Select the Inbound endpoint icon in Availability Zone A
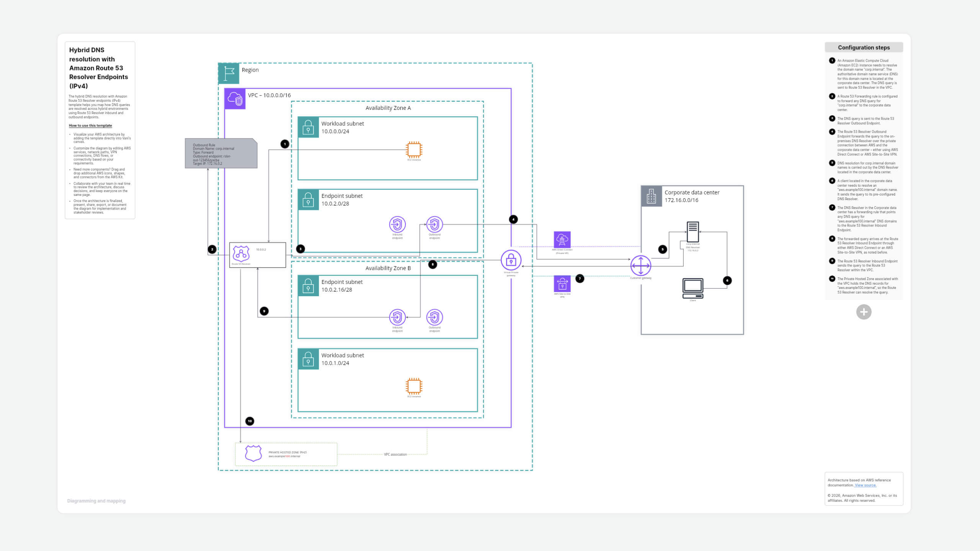Screen dimensions: 980x551 [x=397, y=224]
